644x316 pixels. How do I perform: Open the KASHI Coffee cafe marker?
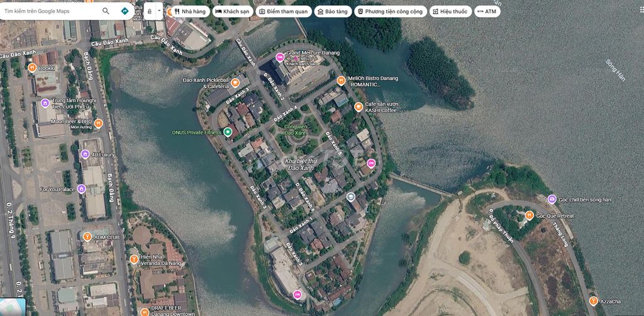tap(358, 107)
